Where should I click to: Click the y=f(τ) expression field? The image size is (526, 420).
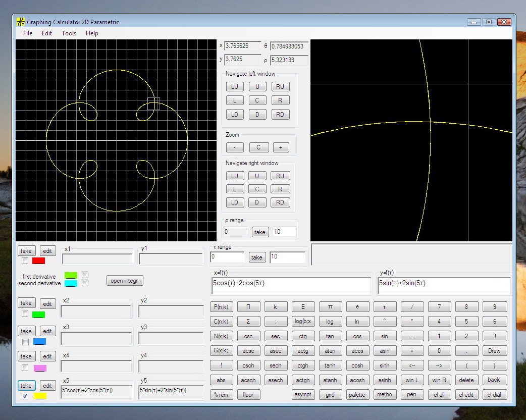(444, 286)
